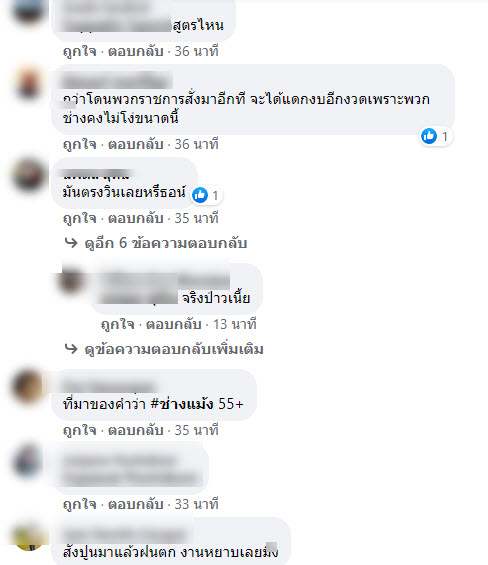This screenshot has width=488, height=565.
Task: Click the like reaction icon on the ช่างคงไม่โง่ขนาดนี้ comment
Action: [429, 136]
